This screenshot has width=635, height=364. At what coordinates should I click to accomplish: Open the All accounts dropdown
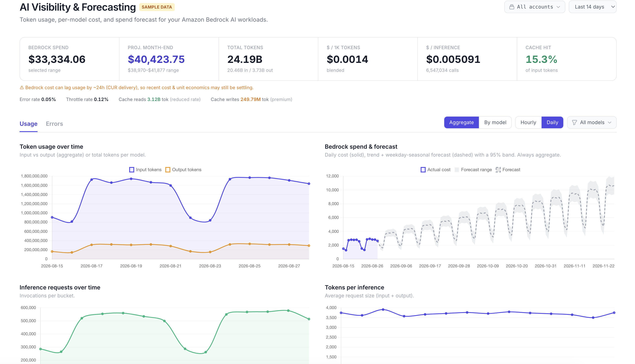point(535,7)
